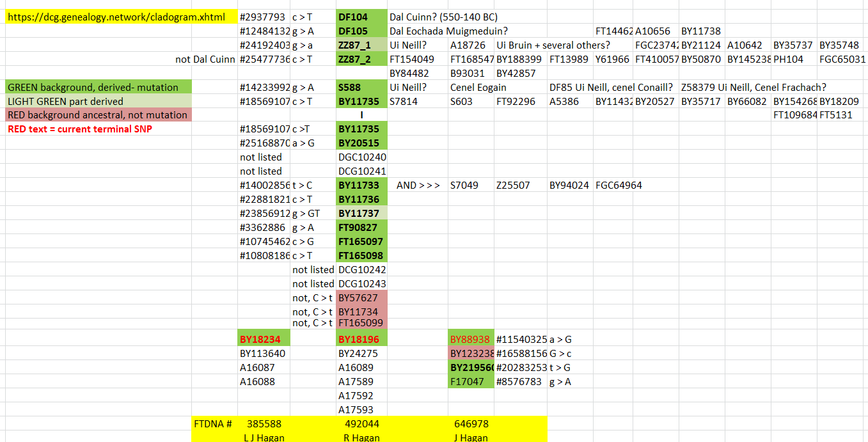Select the S588 cell
The width and height of the screenshot is (868, 442).
click(361, 87)
